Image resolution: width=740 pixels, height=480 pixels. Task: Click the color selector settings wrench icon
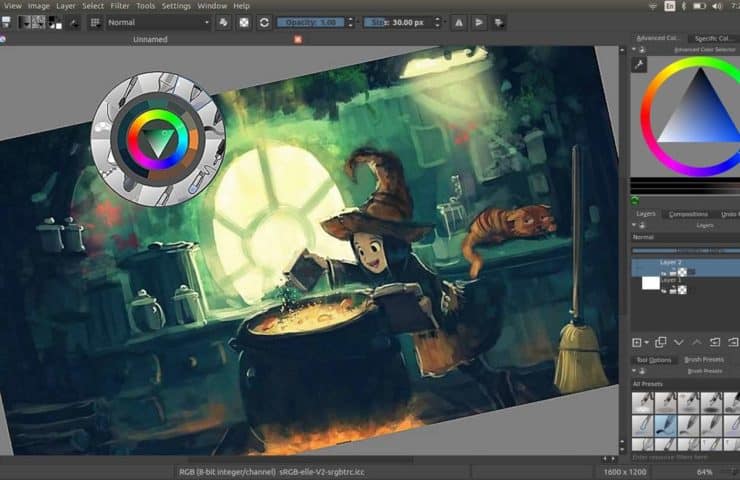tap(640, 65)
